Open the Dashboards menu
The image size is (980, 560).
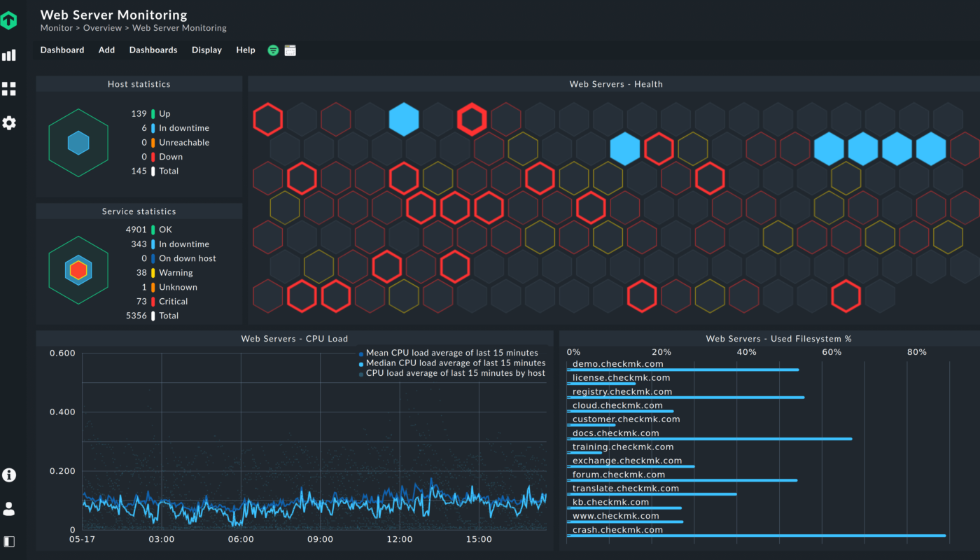(x=153, y=50)
